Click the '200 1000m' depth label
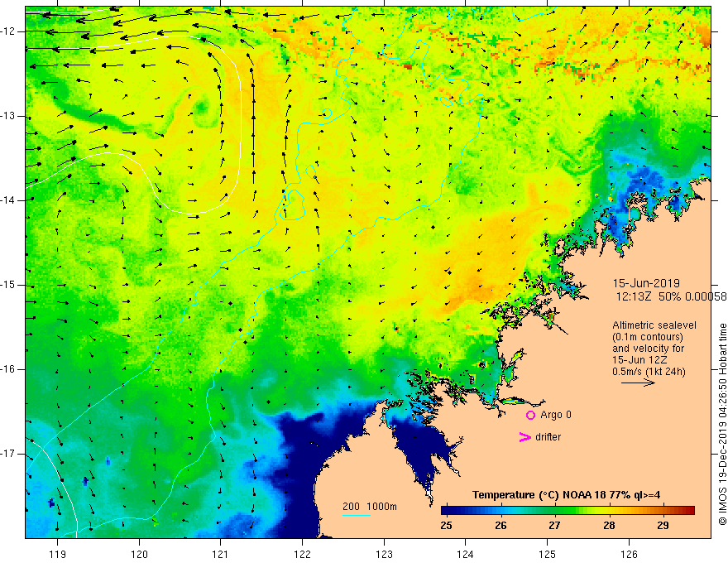 pyautogui.click(x=370, y=507)
